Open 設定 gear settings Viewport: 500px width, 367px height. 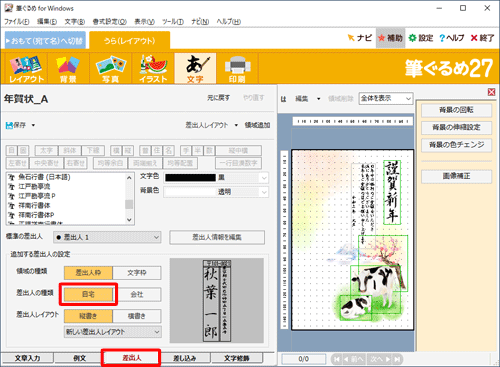click(x=421, y=38)
